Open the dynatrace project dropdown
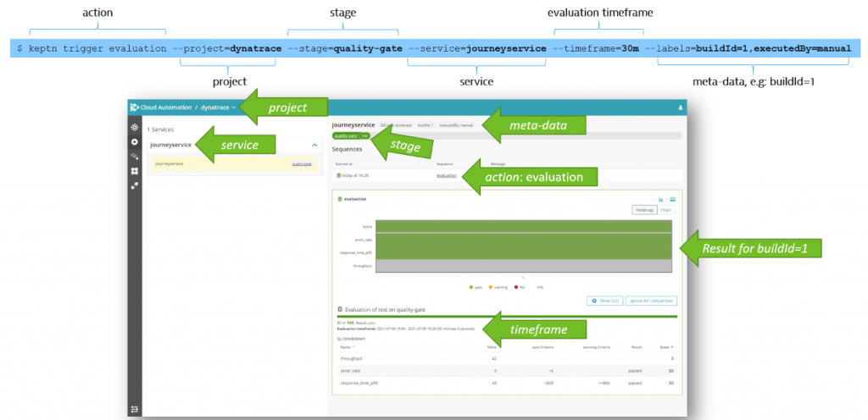The image size is (868, 420). point(218,108)
